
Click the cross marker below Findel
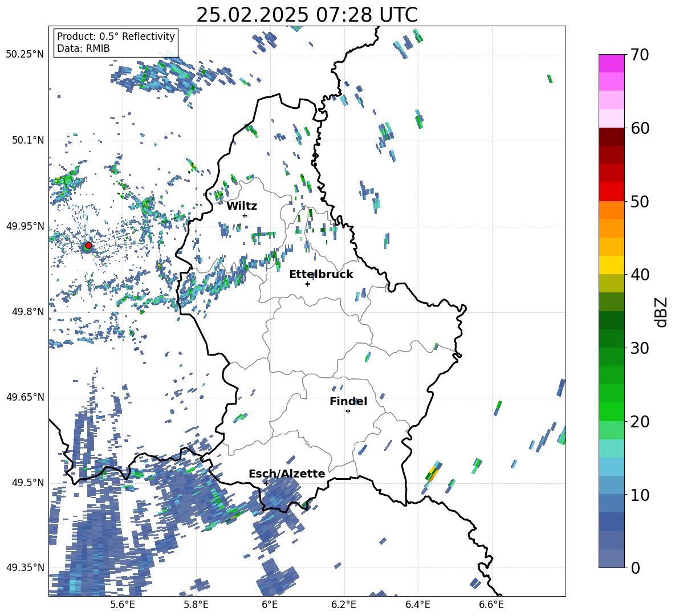click(x=348, y=411)
